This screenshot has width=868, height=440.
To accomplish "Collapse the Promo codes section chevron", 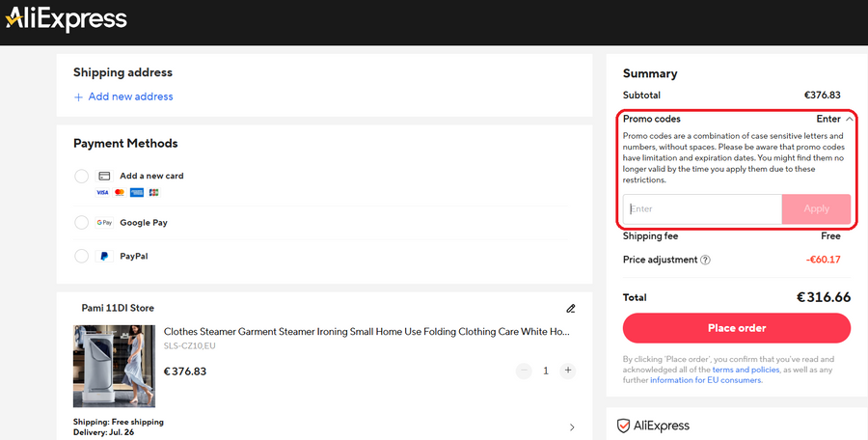I will (849, 119).
